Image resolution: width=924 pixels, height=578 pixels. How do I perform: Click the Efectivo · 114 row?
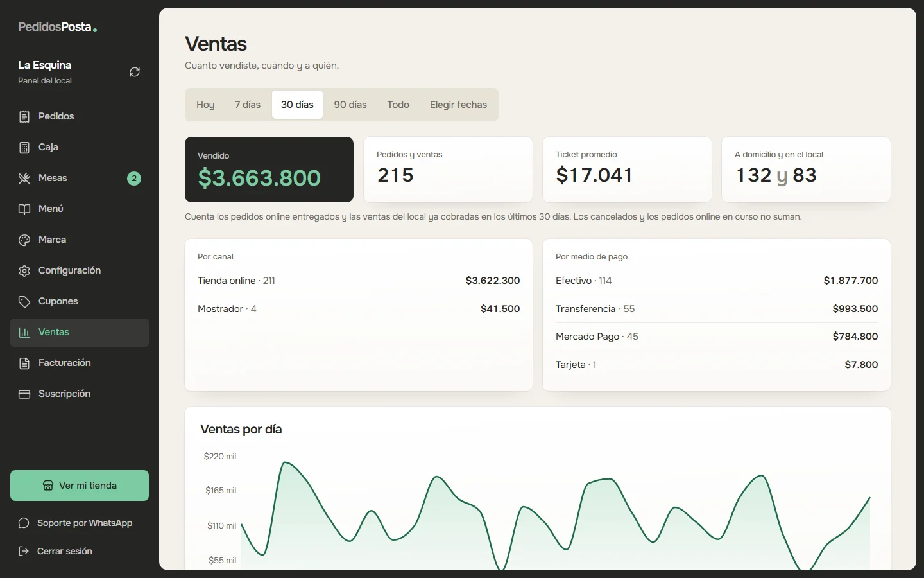point(717,281)
